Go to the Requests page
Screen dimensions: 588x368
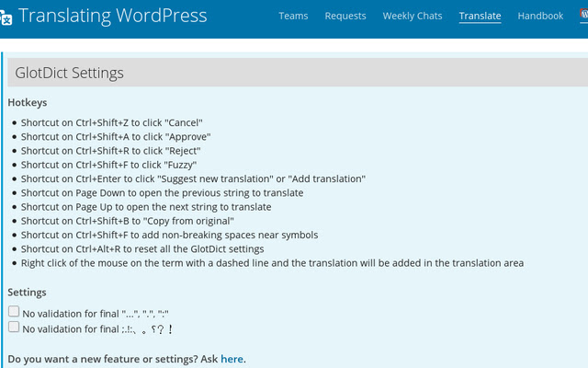point(345,16)
